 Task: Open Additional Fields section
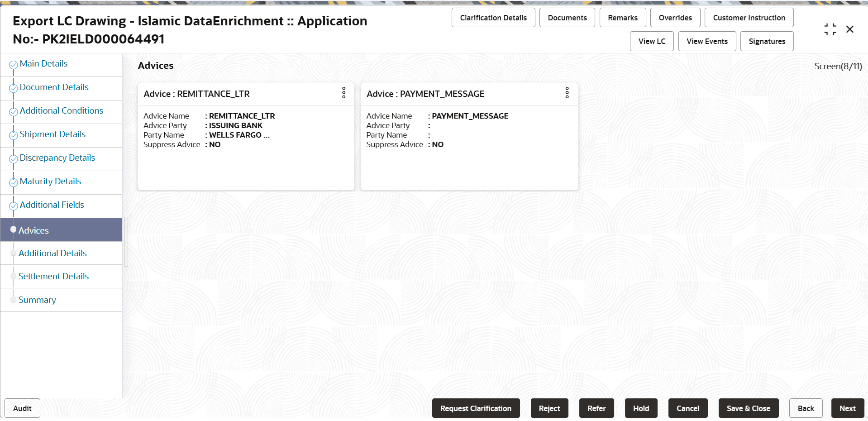52,205
